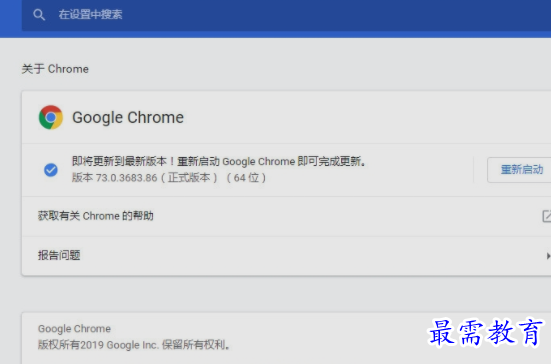Click external link icon beside Chrome help

point(546,216)
